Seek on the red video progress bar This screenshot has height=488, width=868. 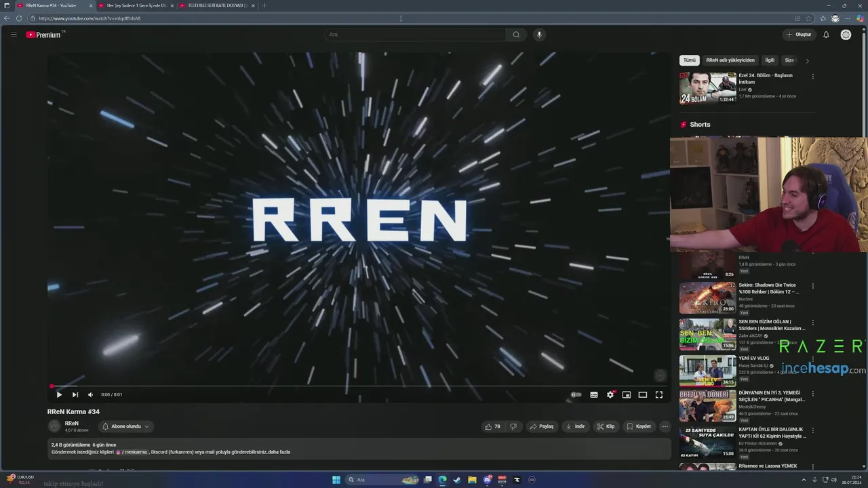point(359,386)
